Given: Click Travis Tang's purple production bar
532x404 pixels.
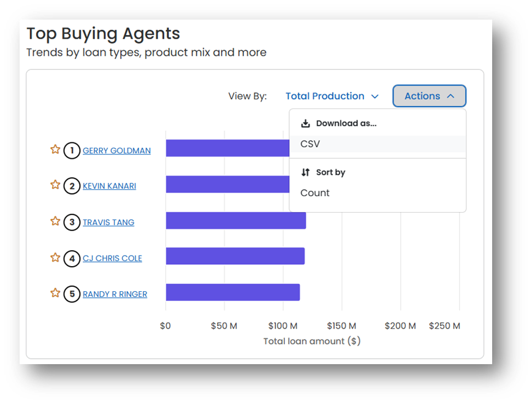Looking at the screenshot, I should pyautogui.click(x=236, y=220).
